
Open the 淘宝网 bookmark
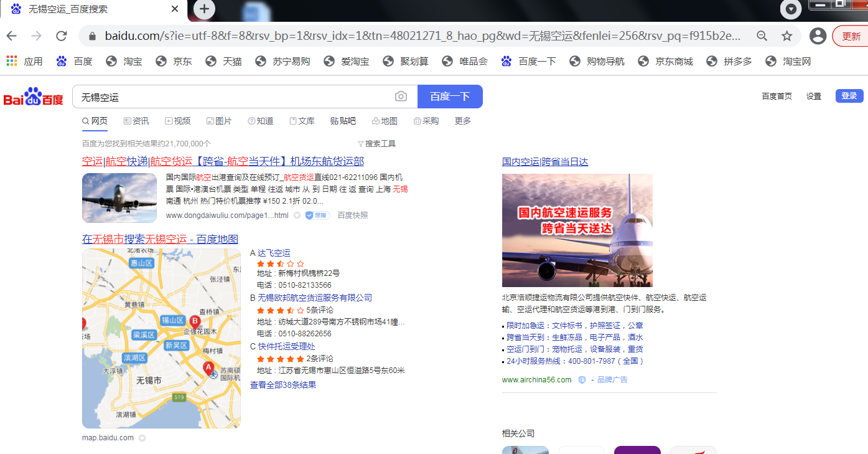pos(788,61)
